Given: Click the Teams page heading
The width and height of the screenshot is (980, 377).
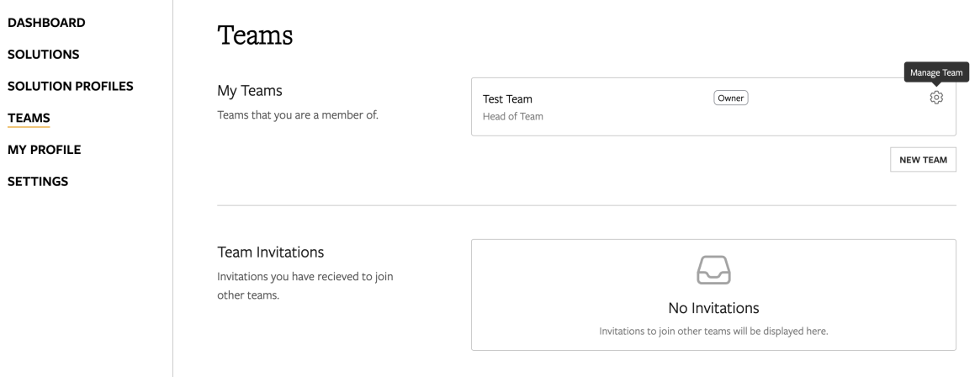Looking at the screenshot, I should tap(254, 36).
